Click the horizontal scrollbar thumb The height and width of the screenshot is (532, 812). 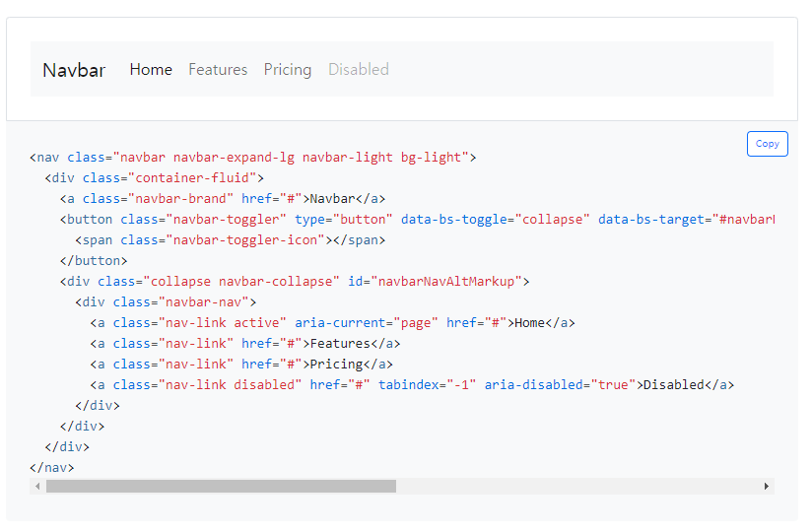click(x=221, y=486)
